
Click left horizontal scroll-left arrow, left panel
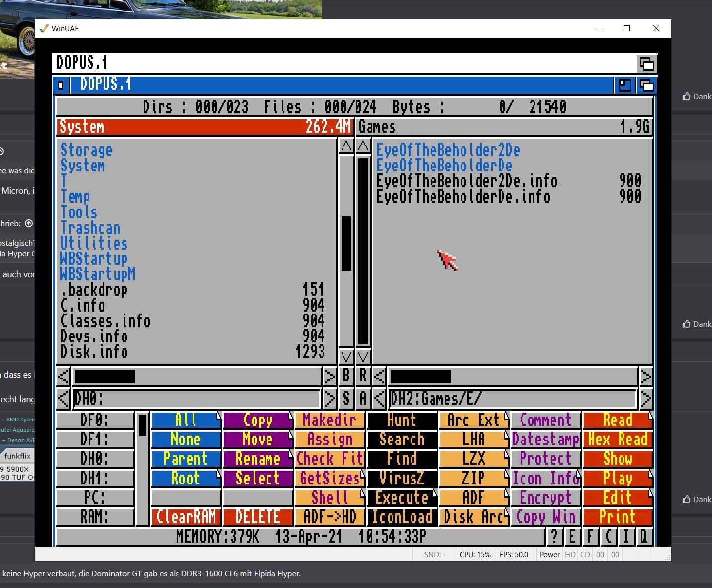tap(63, 376)
